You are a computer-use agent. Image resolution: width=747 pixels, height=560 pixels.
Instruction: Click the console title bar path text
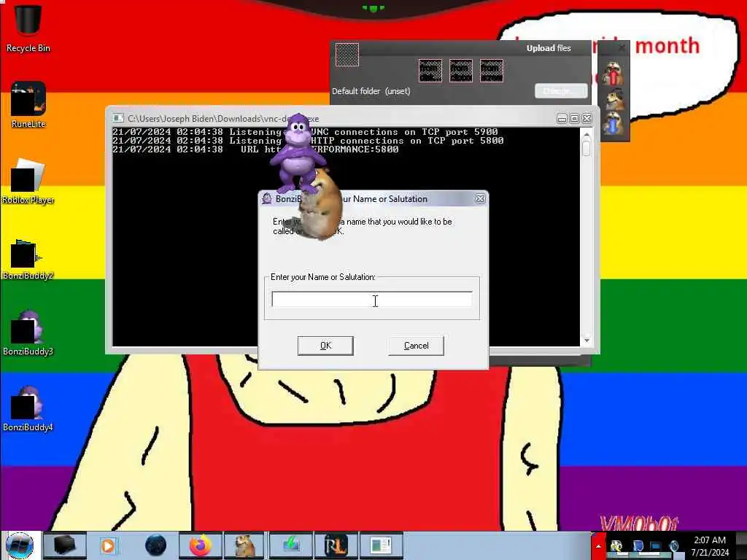[x=223, y=119]
